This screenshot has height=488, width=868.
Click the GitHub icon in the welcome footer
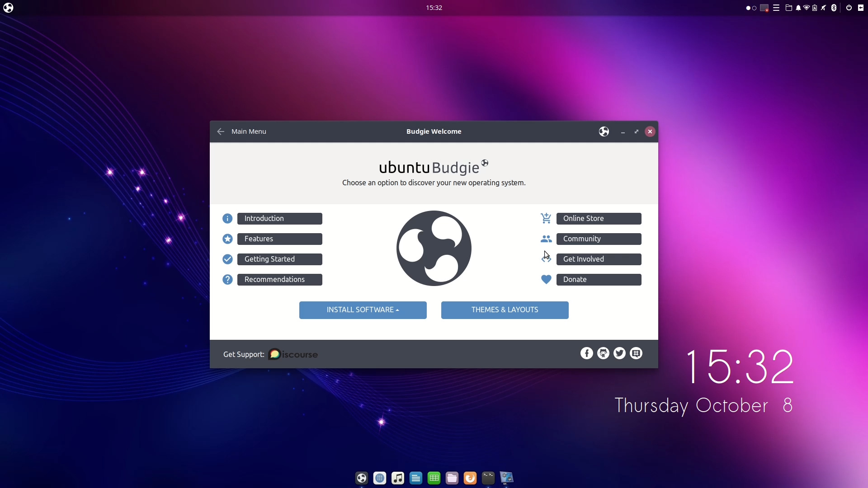603,353
